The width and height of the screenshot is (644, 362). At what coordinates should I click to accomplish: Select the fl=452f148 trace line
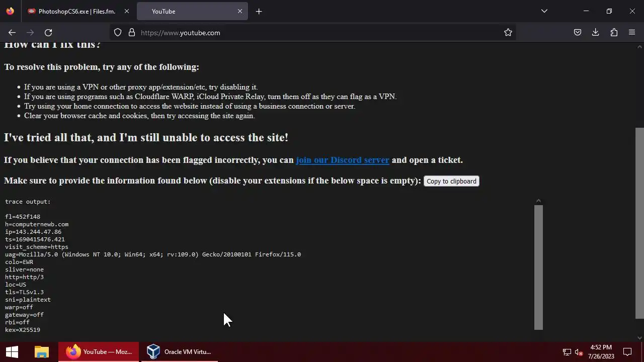[x=23, y=217]
